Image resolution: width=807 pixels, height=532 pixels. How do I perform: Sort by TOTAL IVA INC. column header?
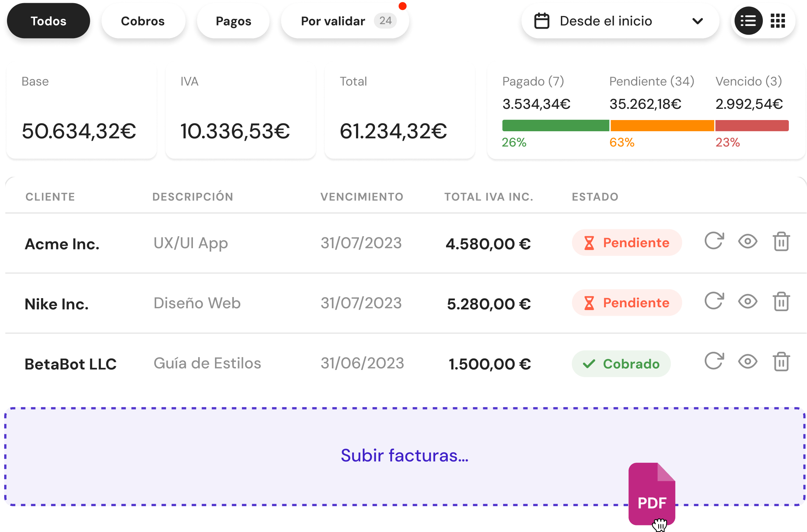(489, 197)
